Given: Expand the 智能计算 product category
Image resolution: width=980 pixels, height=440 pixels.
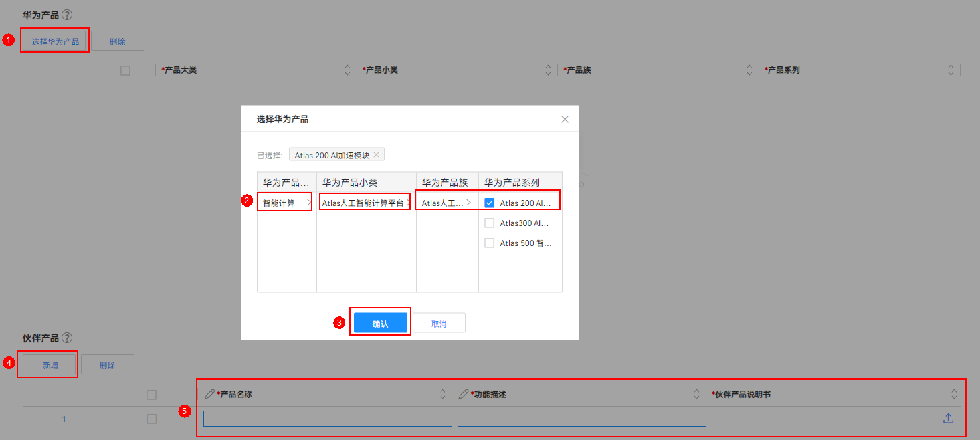Looking at the screenshot, I should pos(287,203).
